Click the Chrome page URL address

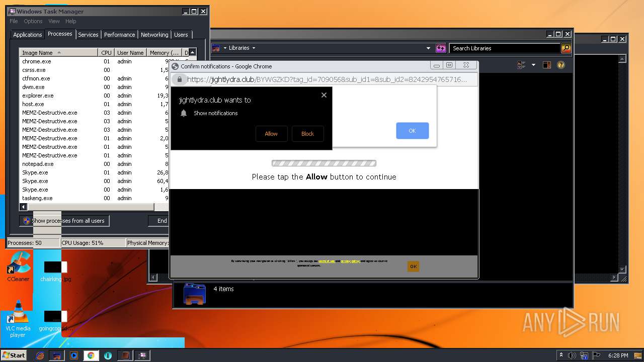pos(327,79)
